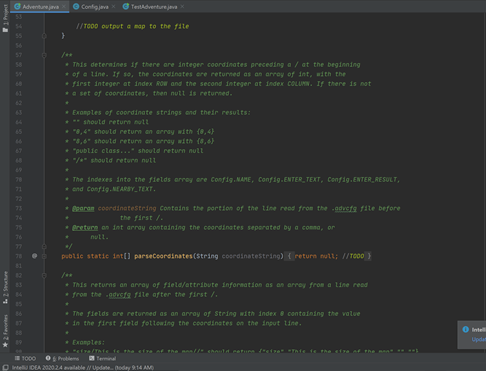Click the '"0,4" should return an array' line

(140, 132)
